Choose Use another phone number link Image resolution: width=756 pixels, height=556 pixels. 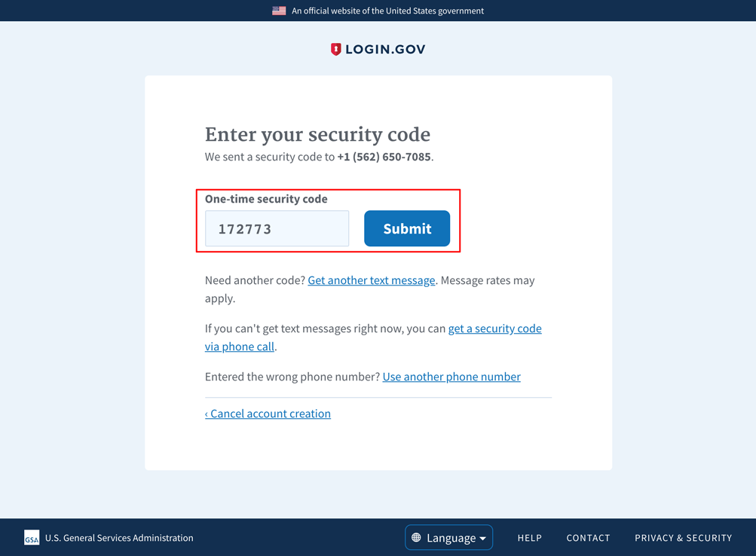pyautogui.click(x=451, y=377)
